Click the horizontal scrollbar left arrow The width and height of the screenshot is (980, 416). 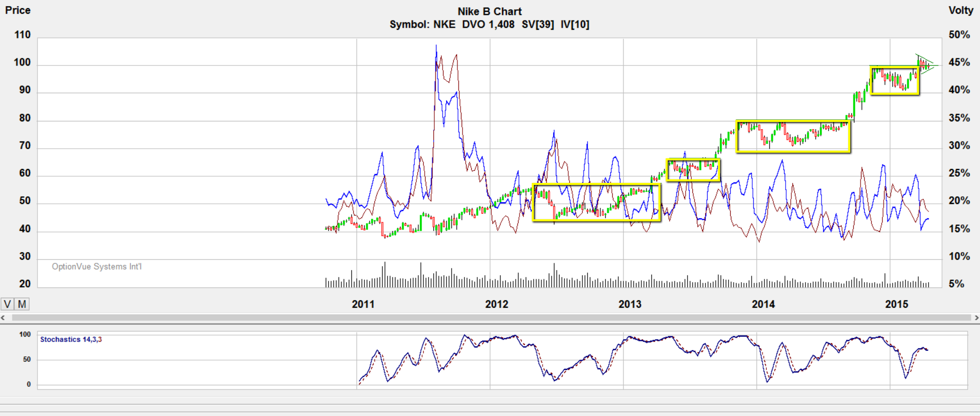3,318
